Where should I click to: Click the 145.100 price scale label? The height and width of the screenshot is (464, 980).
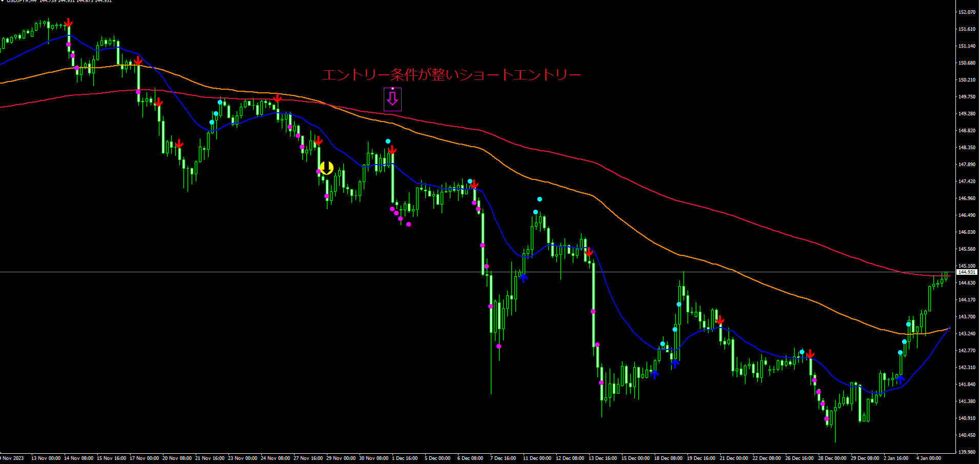967,266
